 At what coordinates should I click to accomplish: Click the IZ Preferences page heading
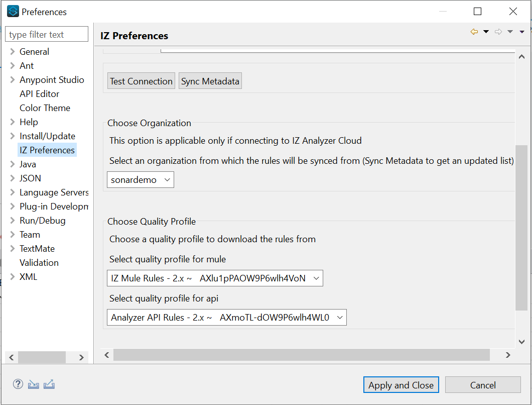coord(135,36)
